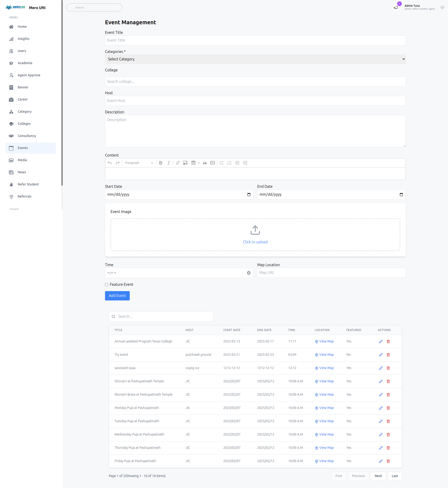Undo the last change in the editor
This screenshot has height=488, width=448.
point(110,163)
